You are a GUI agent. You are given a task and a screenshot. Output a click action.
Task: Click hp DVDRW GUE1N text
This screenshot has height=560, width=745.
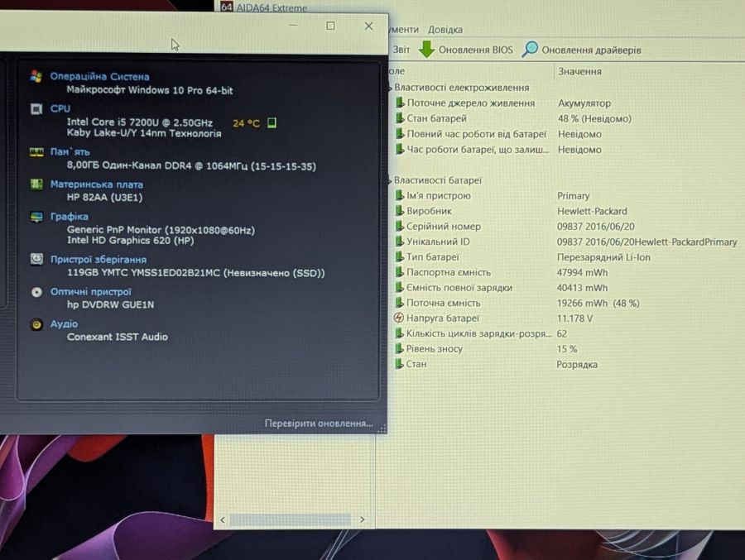110,304
